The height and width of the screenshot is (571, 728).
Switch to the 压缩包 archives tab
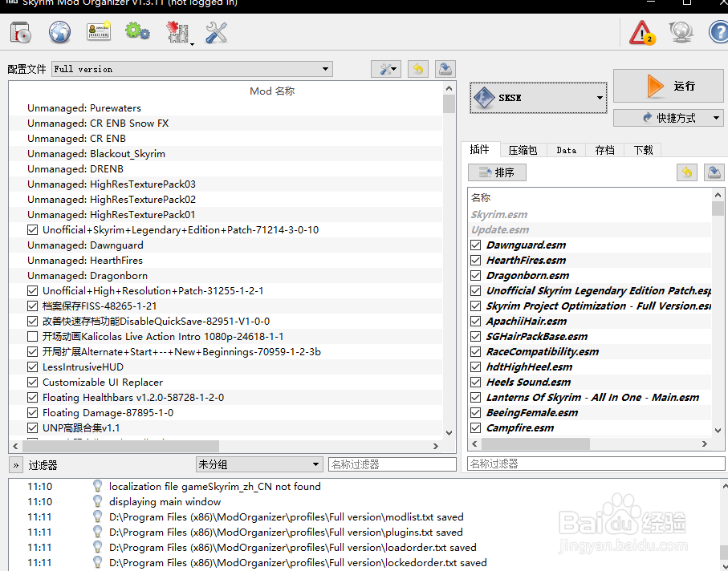pos(523,150)
